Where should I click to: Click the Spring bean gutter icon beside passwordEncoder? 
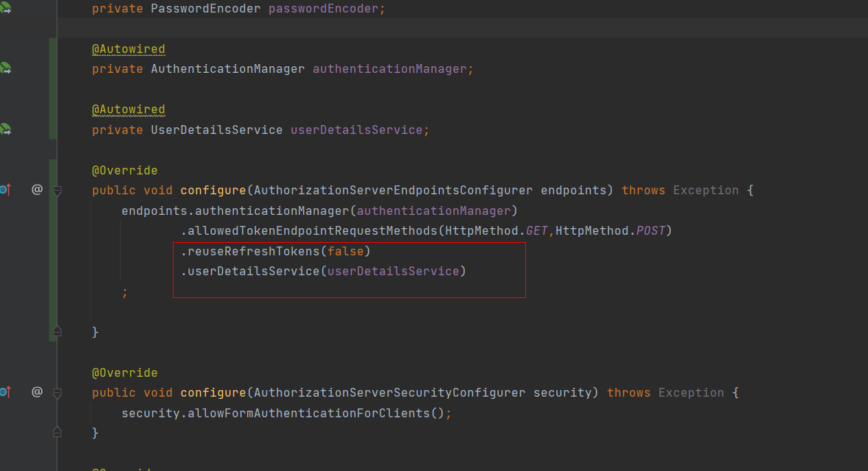(4, 8)
